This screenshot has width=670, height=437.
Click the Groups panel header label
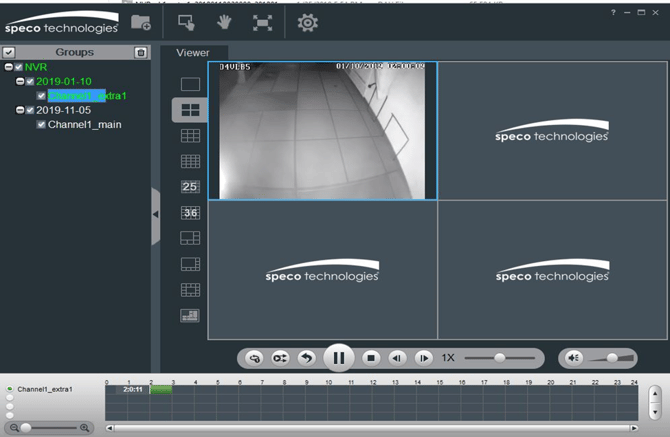point(74,52)
